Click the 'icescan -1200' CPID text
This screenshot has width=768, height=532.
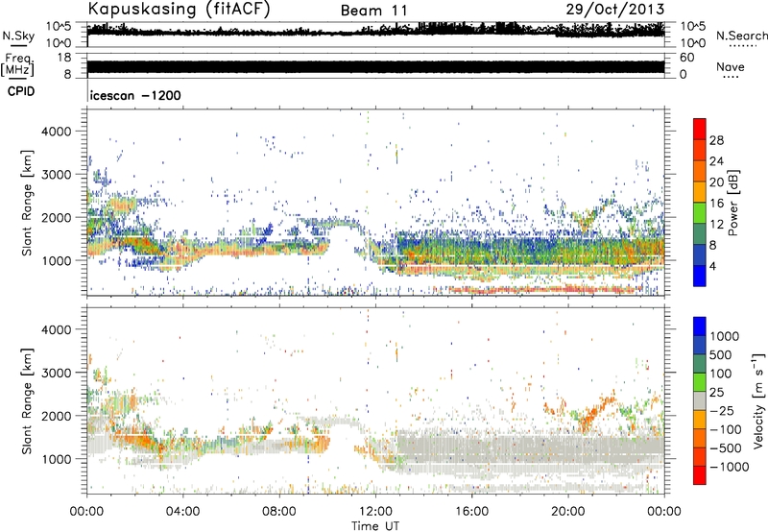tap(135, 95)
